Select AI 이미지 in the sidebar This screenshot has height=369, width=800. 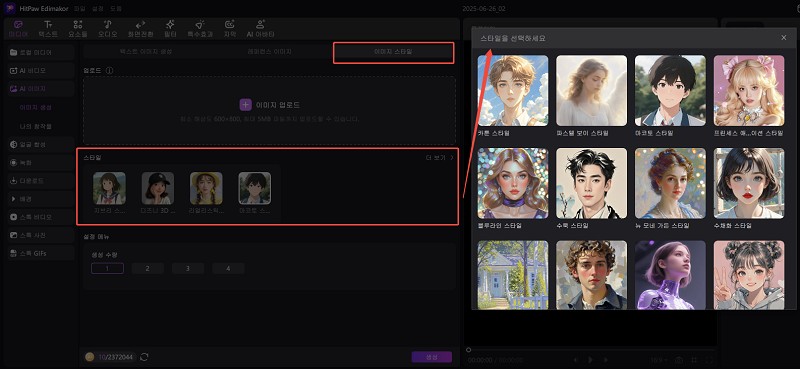tap(41, 89)
